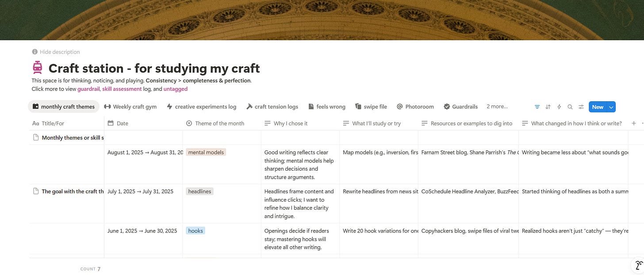The width and height of the screenshot is (644, 275).
Task: Click August 1, 2025 date cell
Action: (x=143, y=164)
